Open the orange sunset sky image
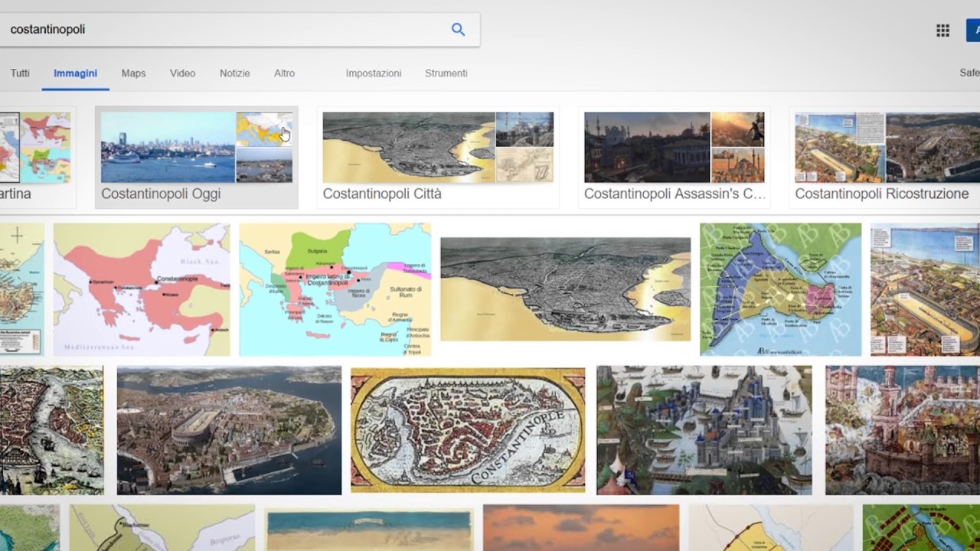980x551 pixels. point(581,528)
